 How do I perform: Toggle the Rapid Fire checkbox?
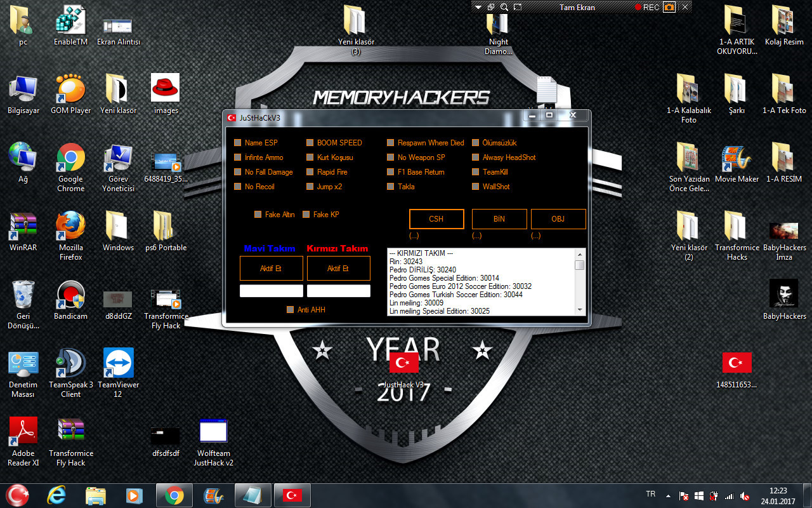tap(310, 172)
